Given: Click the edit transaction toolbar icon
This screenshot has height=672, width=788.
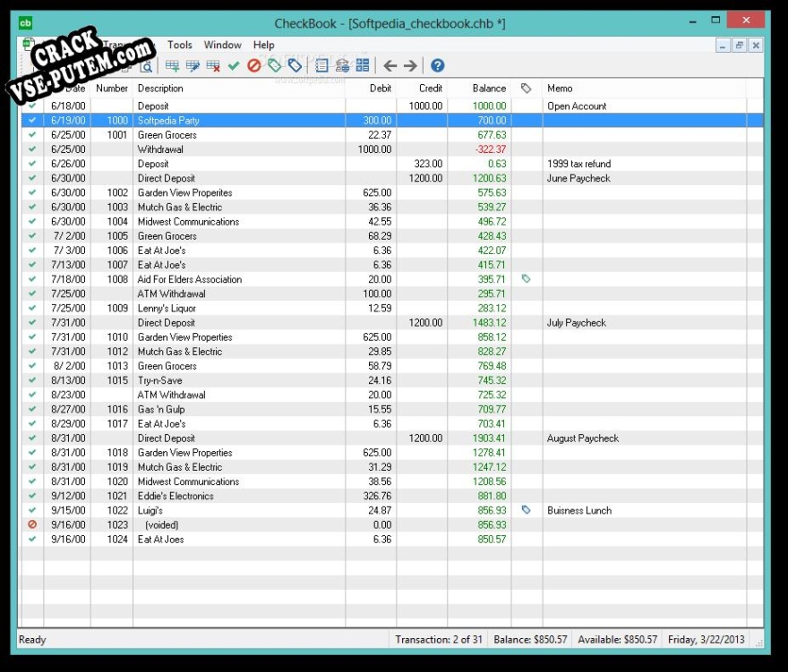Looking at the screenshot, I should click(x=193, y=65).
